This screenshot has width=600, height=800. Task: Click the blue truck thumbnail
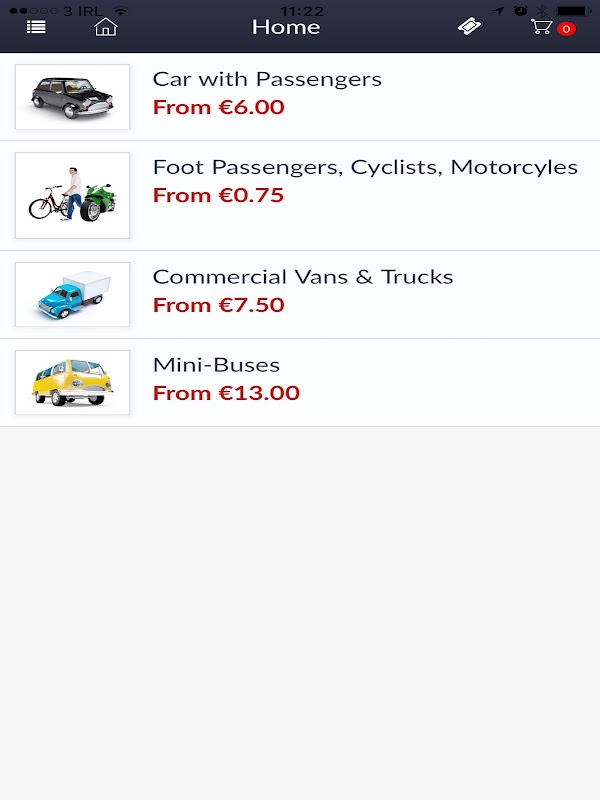coord(72,294)
